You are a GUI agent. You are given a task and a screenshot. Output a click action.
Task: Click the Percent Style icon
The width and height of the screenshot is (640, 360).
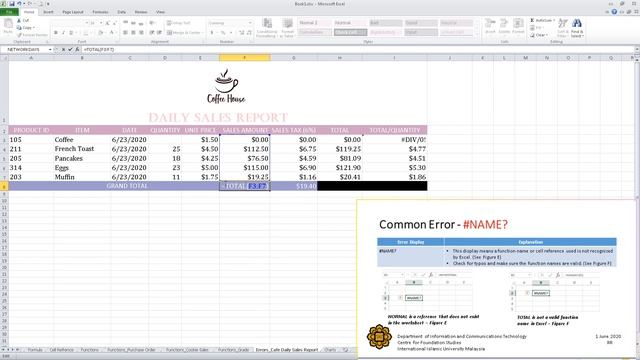pos(223,33)
